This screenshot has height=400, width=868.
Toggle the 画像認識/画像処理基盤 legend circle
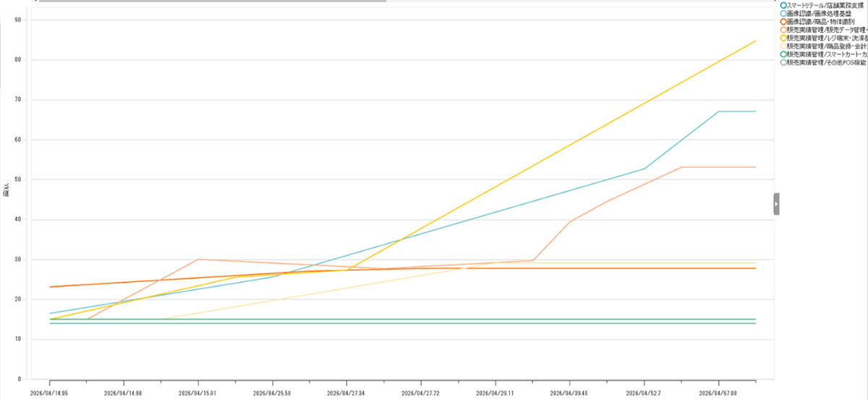coord(783,14)
